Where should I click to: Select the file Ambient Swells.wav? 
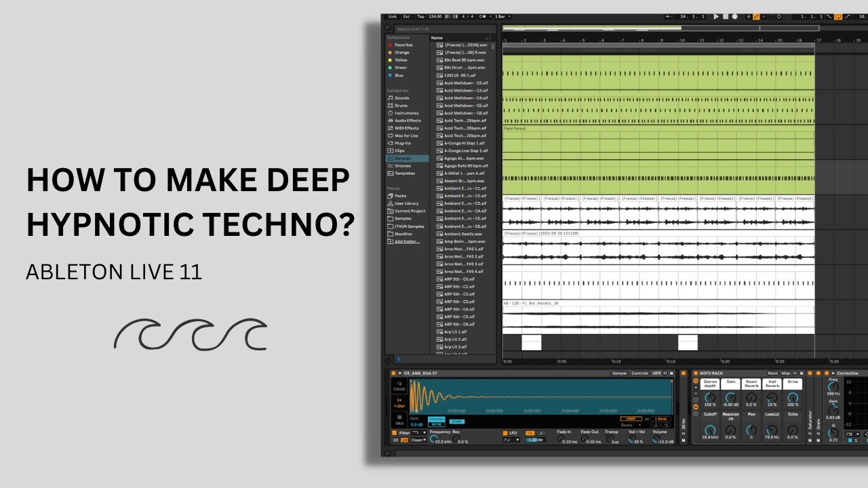(463, 234)
